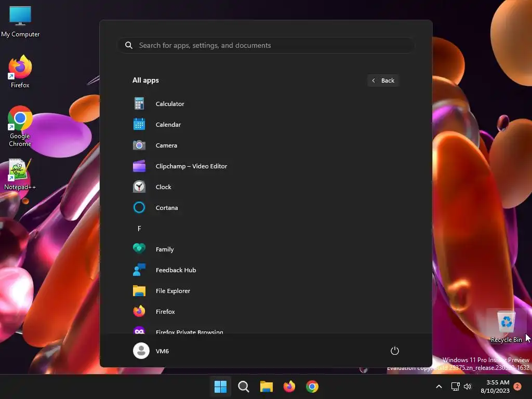Open File Explorer from the taskbar
Screen dimensions: 532x399
point(267,387)
